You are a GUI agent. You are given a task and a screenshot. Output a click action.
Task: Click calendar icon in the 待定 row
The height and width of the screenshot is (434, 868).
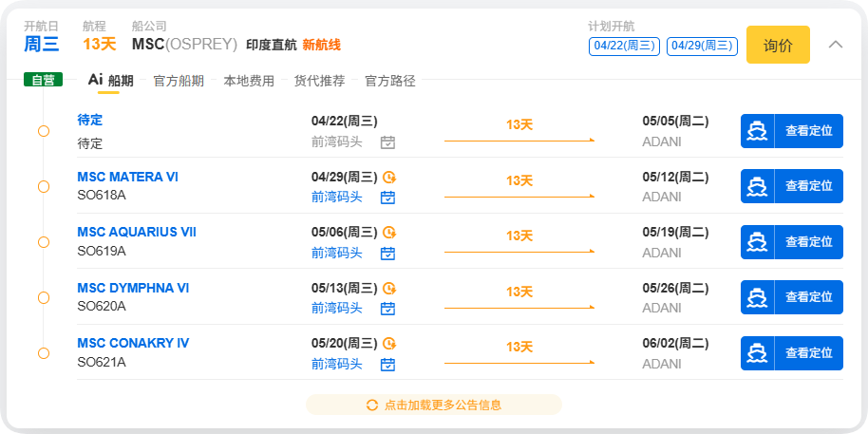coord(387,142)
